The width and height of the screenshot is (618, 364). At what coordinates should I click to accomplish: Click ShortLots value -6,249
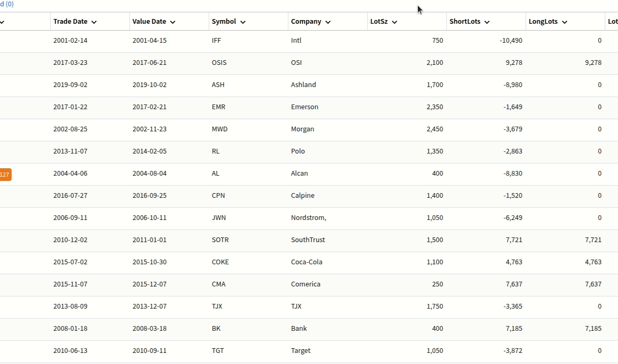[513, 218]
